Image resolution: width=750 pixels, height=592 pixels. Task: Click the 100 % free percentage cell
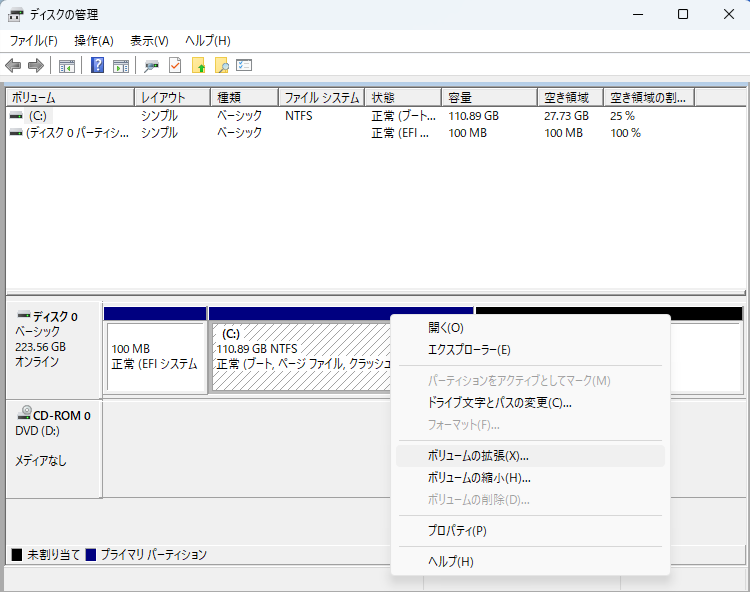click(x=626, y=133)
